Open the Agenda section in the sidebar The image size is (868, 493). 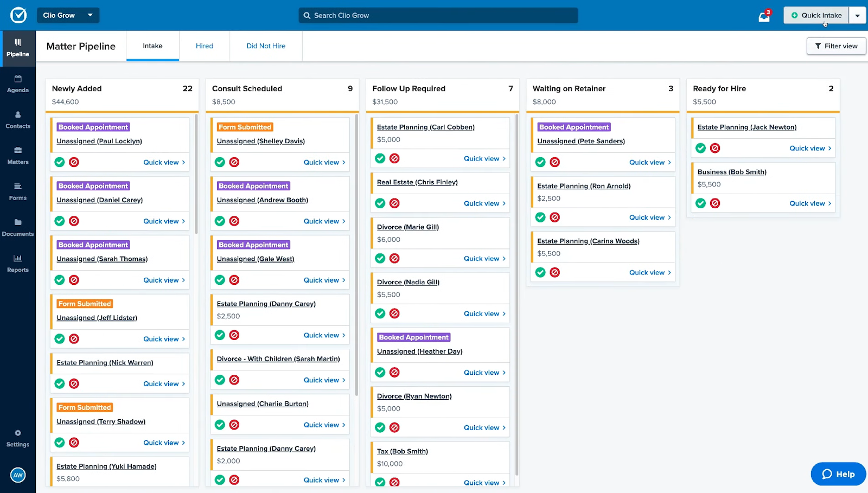click(18, 85)
